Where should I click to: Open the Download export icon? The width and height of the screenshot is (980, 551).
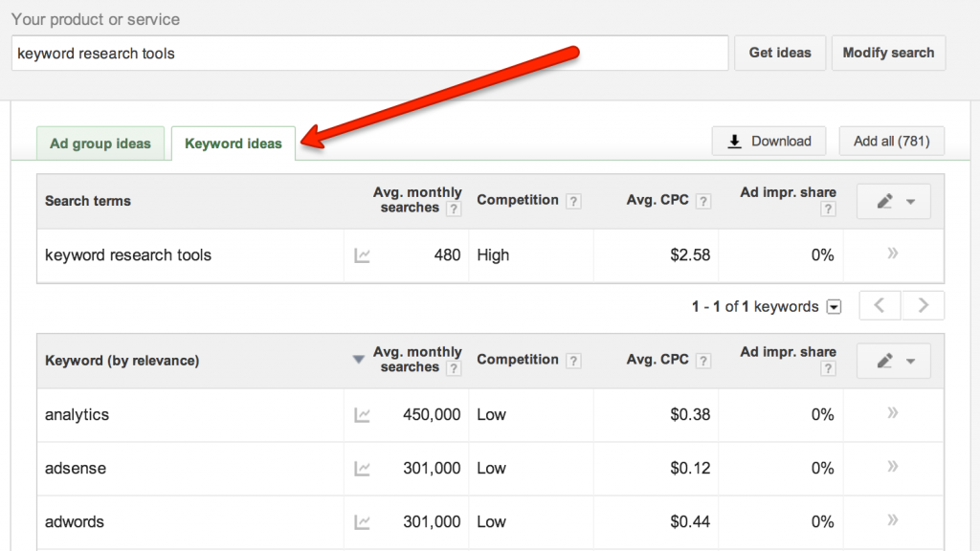[734, 141]
